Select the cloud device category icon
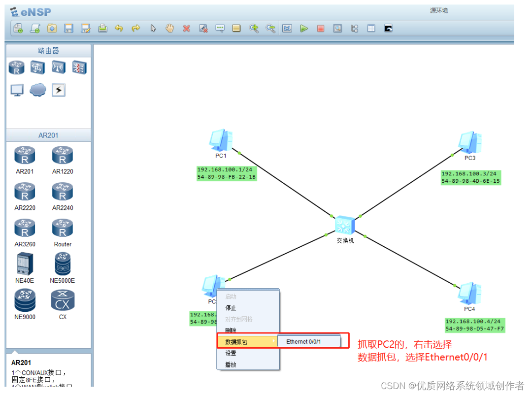Screen dimensions: 532x395 (37, 90)
